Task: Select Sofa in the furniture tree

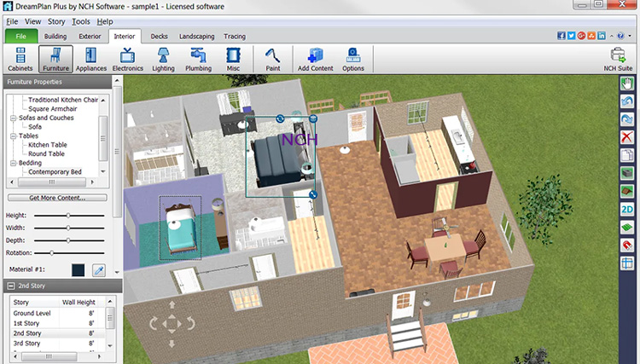Action: tap(35, 127)
